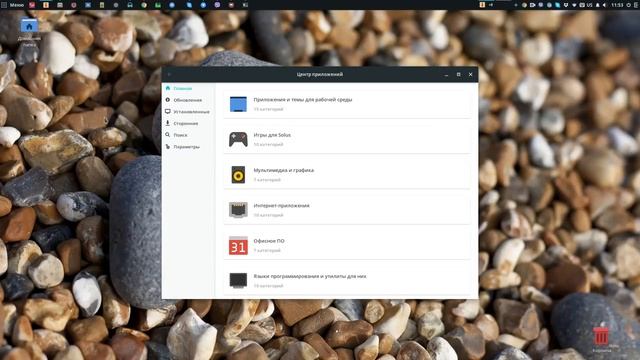
Task: Open the blue desktop apps and themes category icon
Action: 238,104
